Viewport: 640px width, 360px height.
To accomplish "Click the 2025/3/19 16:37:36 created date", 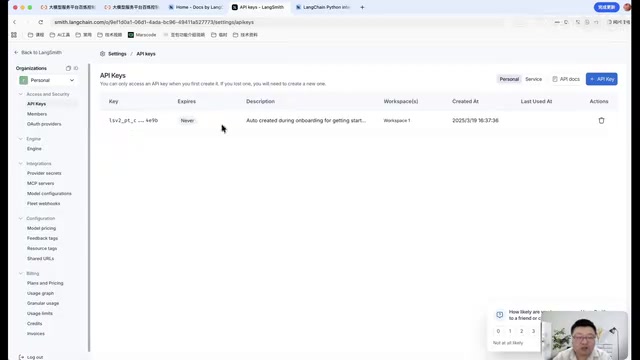I will tap(475, 121).
